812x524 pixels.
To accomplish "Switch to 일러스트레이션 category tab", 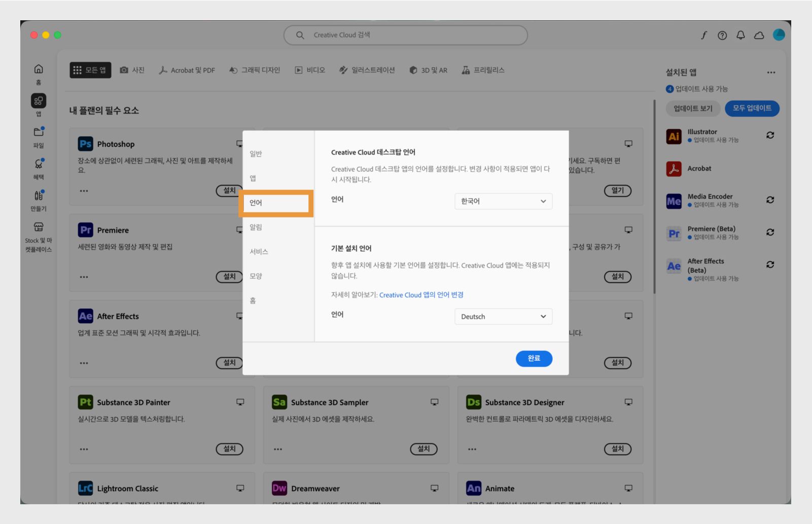I will (367, 70).
